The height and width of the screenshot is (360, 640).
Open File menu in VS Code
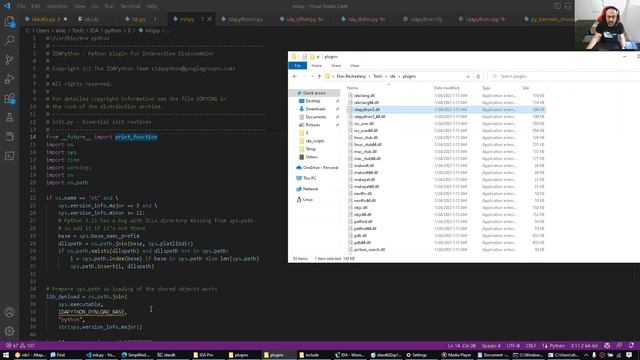(21, 6)
